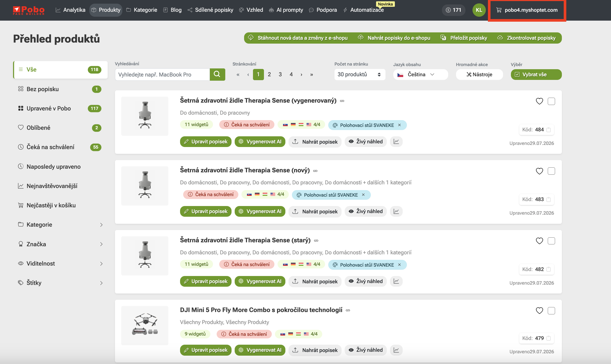
Task: Open AI prompty in top navigation
Action: 286,10
